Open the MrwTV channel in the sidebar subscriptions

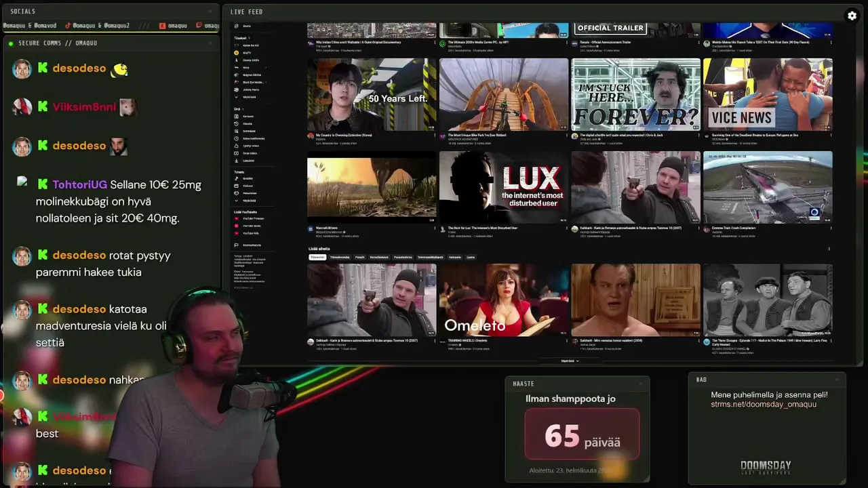241,53
